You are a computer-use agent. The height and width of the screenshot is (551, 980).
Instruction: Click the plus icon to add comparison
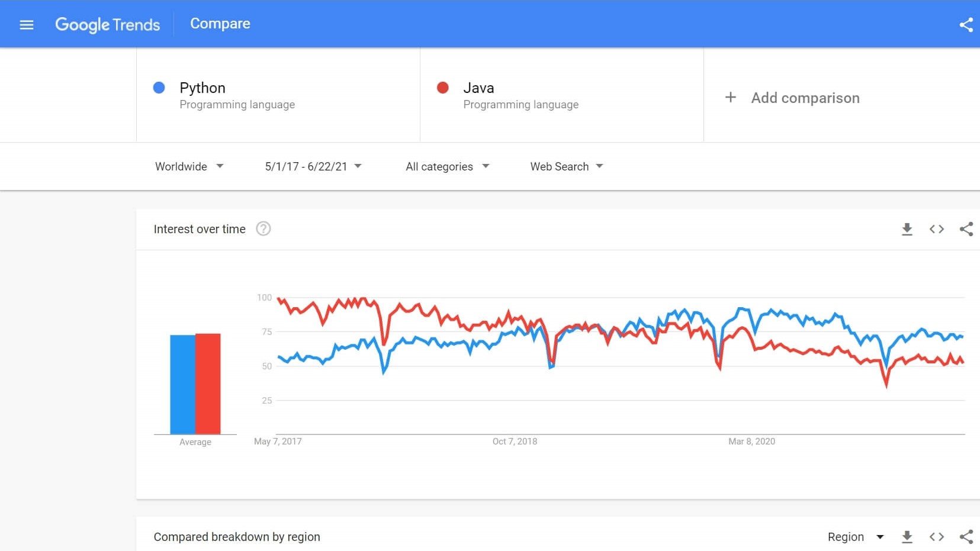[731, 98]
